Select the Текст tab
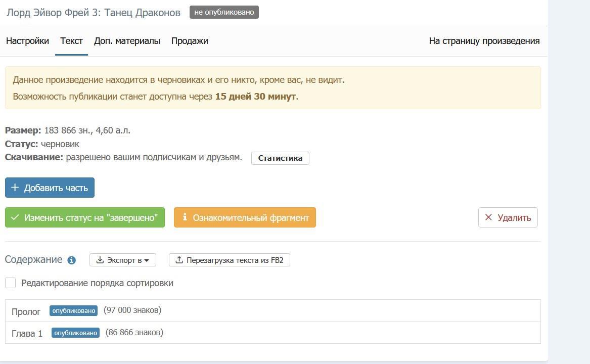The width and height of the screenshot is (590, 364). tap(71, 41)
